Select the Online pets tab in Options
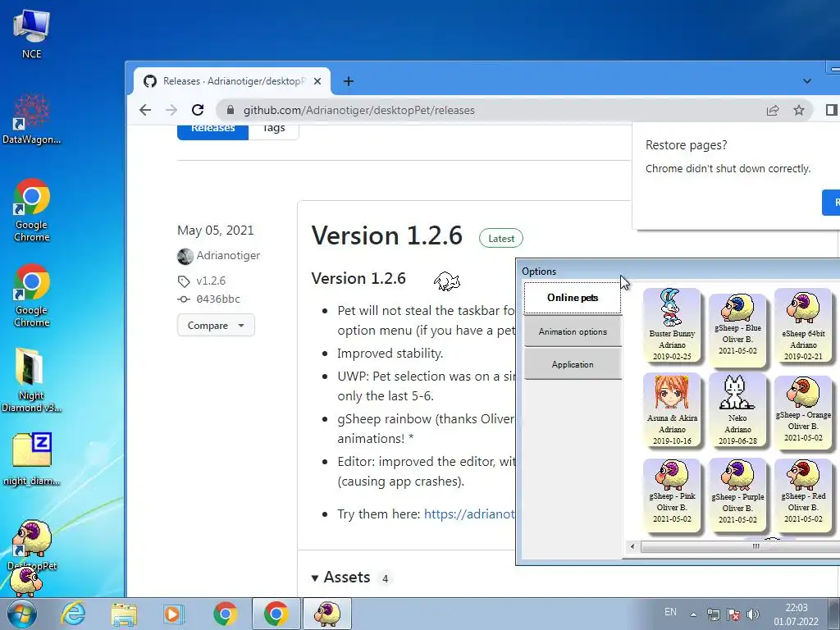Screen dimensions: 840x630 click(x=572, y=298)
